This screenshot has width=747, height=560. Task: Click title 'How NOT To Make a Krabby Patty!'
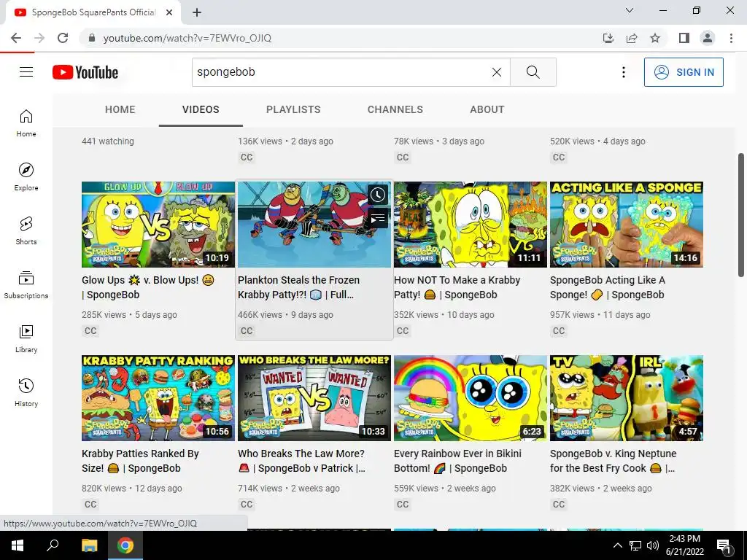457,287
